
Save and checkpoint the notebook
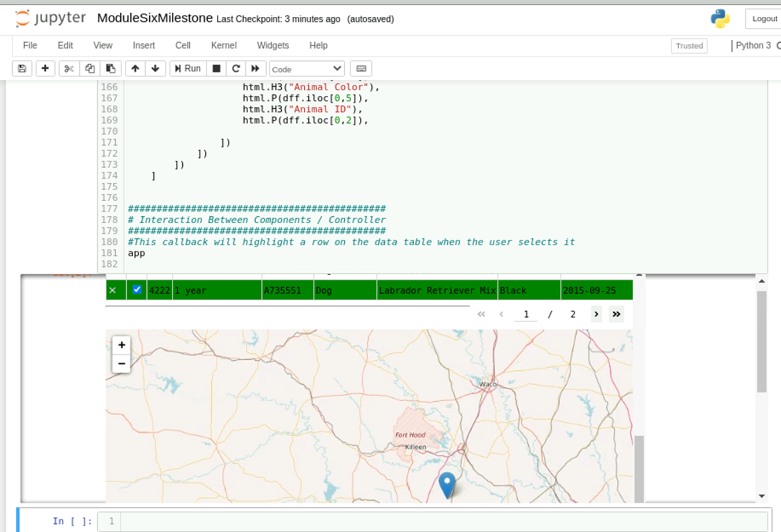coord(22,68)
